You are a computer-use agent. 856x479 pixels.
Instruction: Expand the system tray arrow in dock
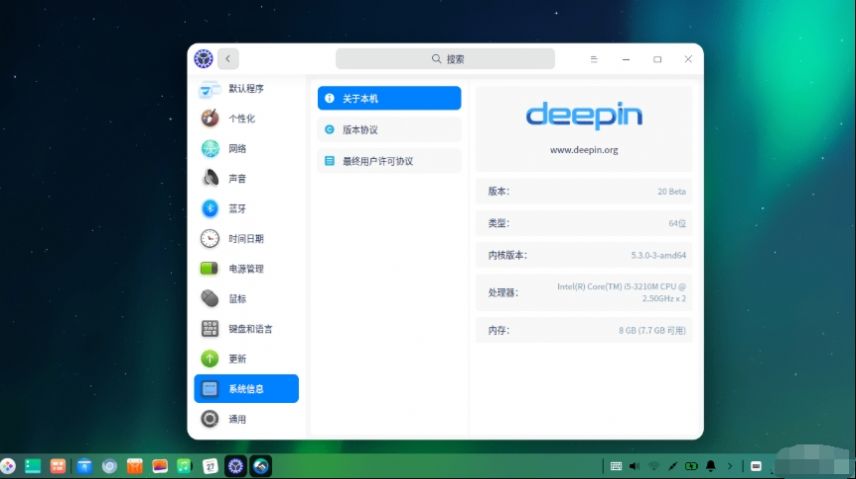[730, 466]
